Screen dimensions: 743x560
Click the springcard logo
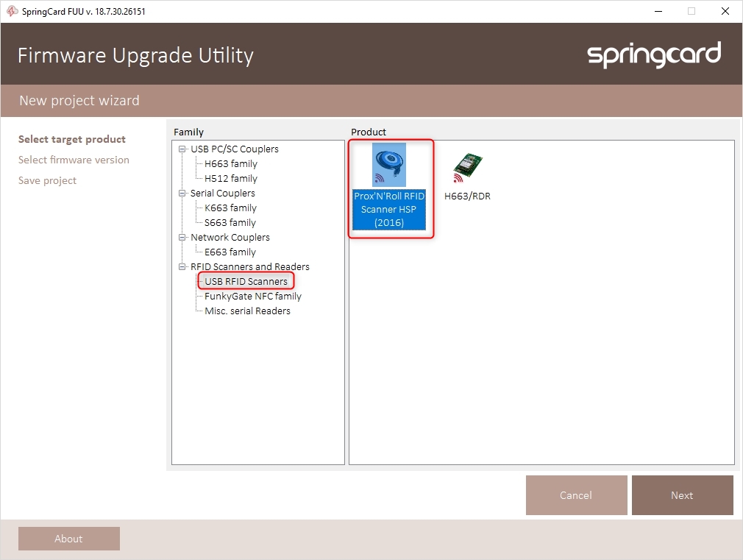(654, 54)
